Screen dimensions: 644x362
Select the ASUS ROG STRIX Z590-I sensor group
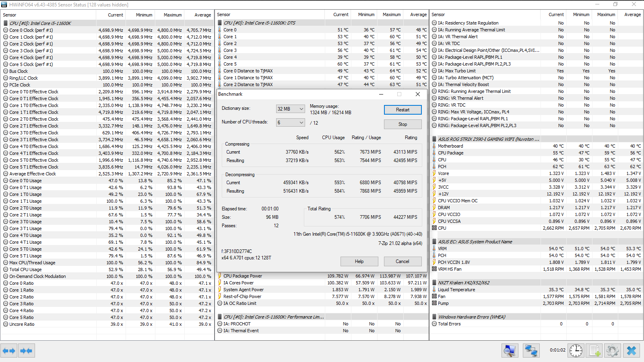click(488, 139)
